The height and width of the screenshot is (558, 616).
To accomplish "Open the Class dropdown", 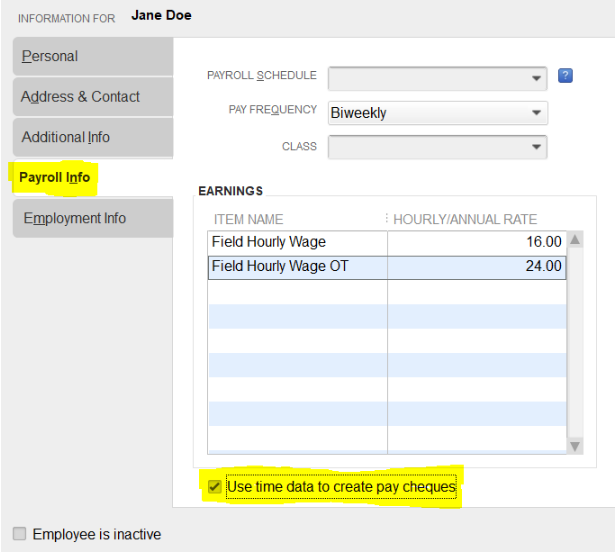I will (438, 147).
